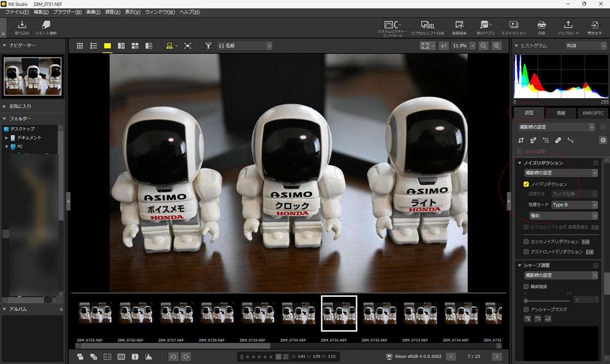
Task: Uncheck the ノイズリダクション checkbox
Action: click(527, 184)
